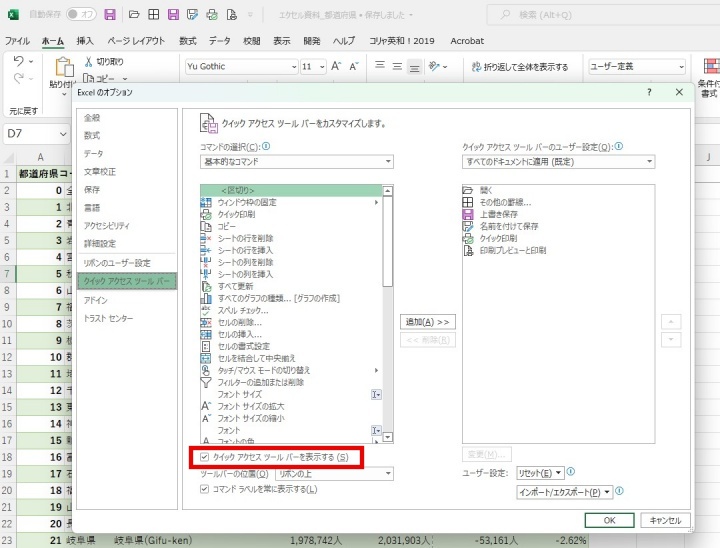Click the OK button
720x548 pixels.
coord(609,520)
